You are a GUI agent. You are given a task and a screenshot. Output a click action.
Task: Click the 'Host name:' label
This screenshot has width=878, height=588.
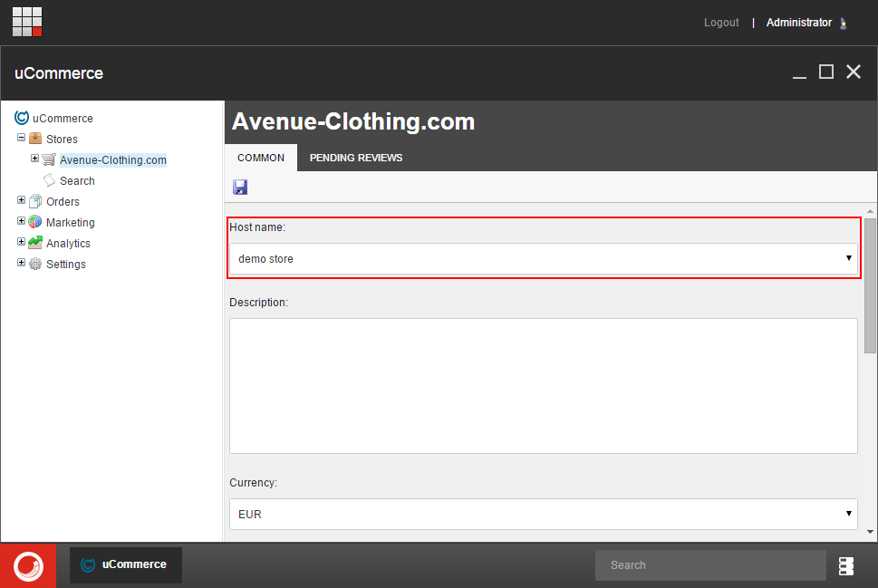coord(257,227)
